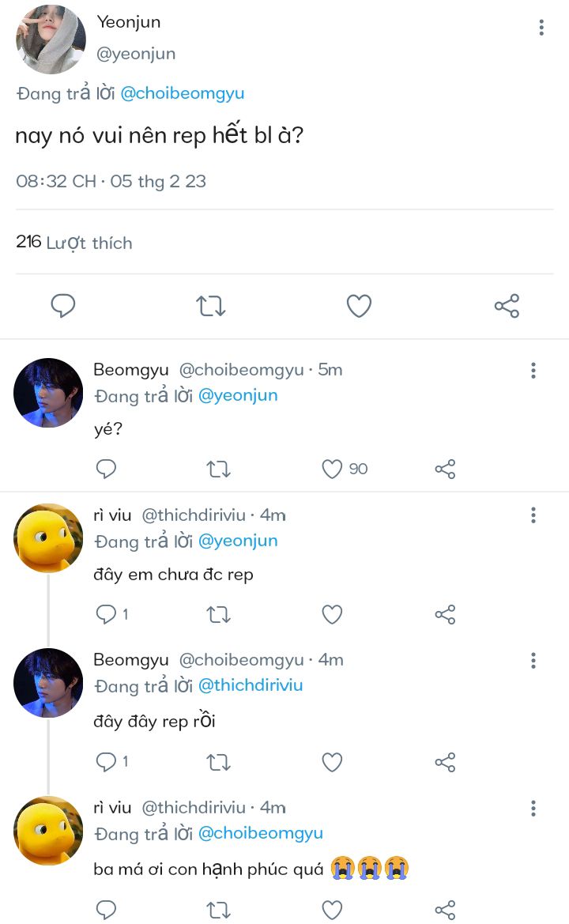
Task: Reply to Yeonjun's main tweet
Action: coord(63,306)
